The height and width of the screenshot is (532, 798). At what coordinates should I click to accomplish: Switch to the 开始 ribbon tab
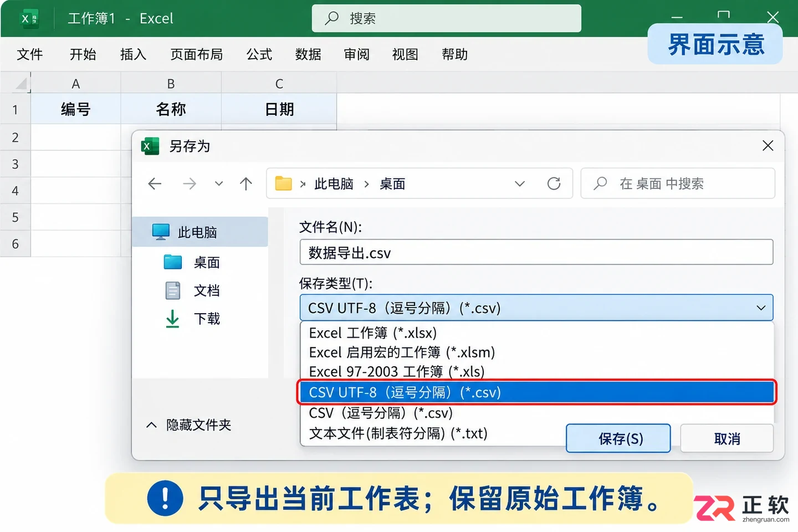pyautogui.click(x=83, y=54)
